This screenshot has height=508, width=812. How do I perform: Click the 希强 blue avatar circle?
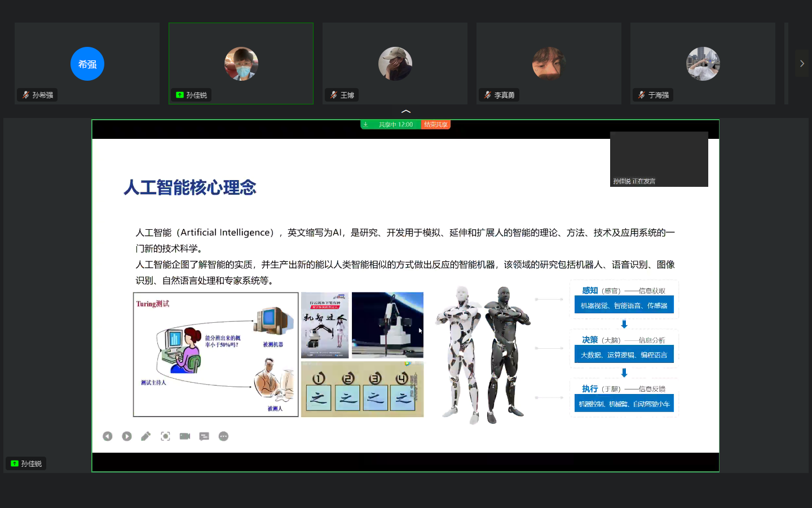pos(87,64)
